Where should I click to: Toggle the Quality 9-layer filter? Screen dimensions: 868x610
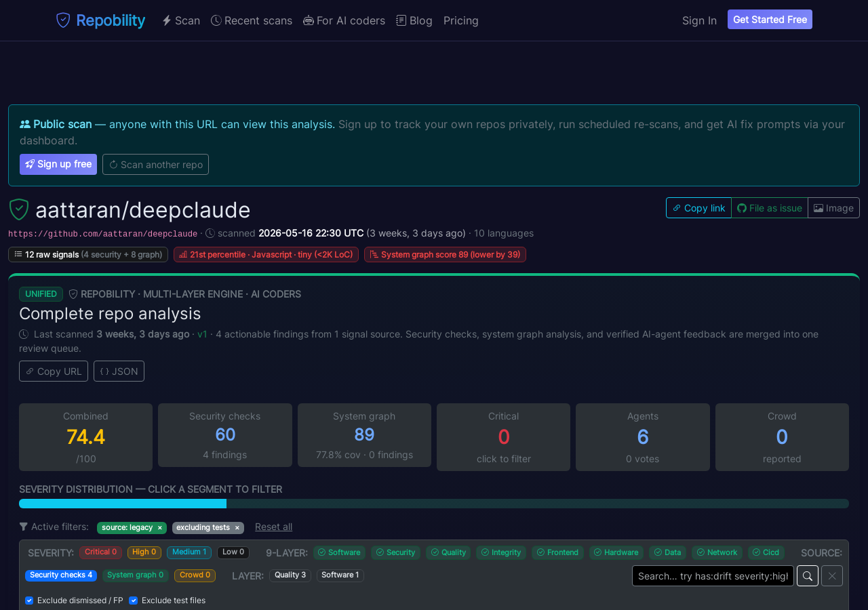pyautogui.click(x=448, y=552)
